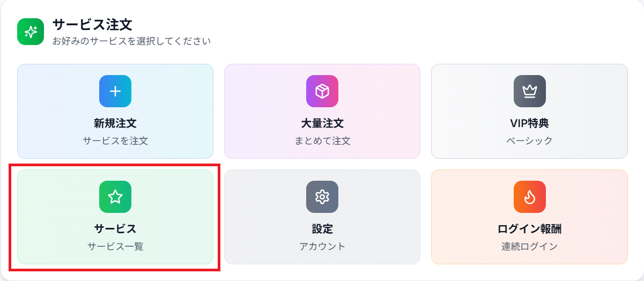644x281 pixels.
Task: Open the 新規注文 card title
Action: coord(115,123)
